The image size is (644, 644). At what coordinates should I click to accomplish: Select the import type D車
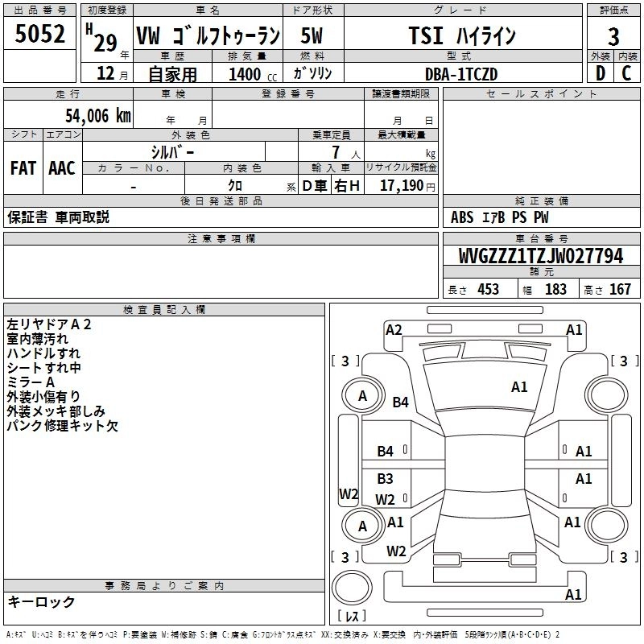315,186
